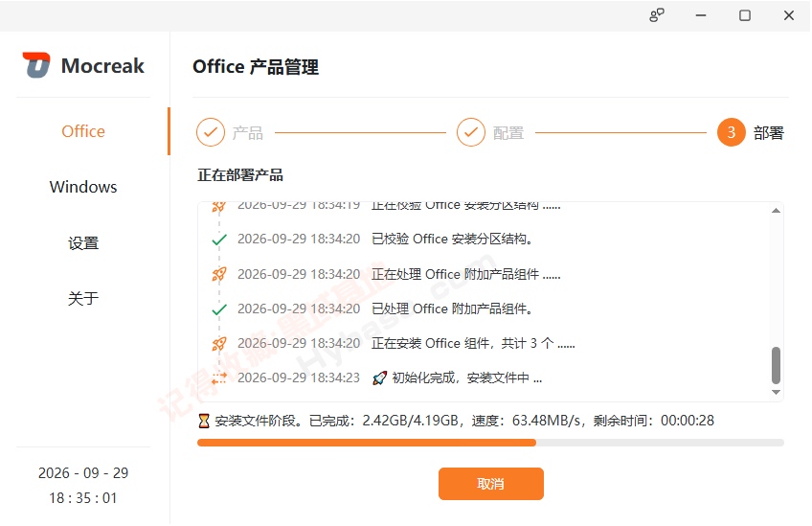Open the feedback/community icon in title bar

pyautogui.click(x=657, y=15)
